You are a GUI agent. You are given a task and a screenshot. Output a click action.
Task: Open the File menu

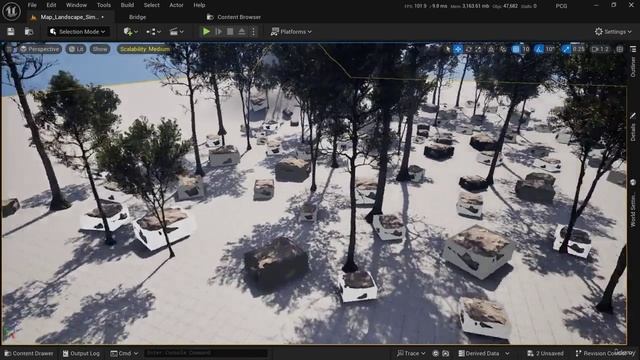click(32, 5)
